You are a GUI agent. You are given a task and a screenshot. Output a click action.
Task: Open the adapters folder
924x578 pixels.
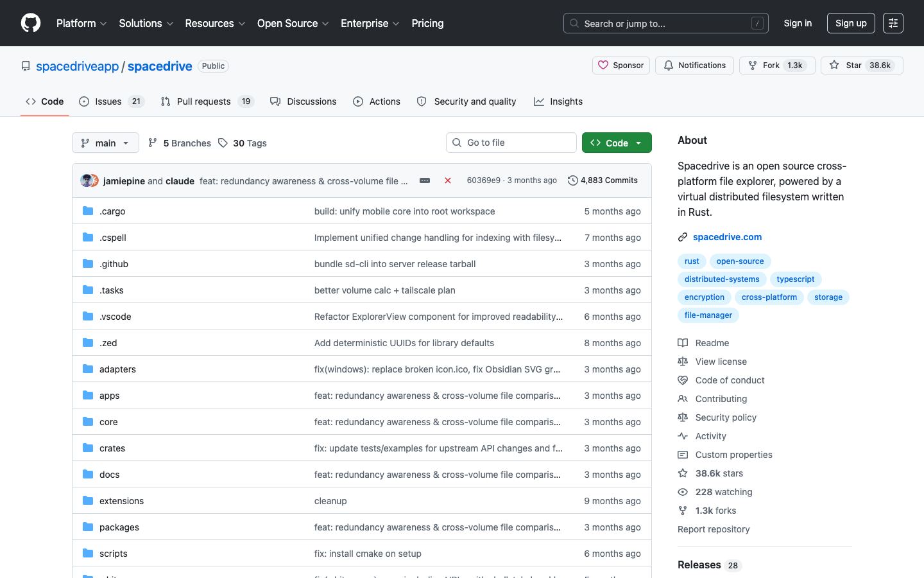(x=117, y=369)
